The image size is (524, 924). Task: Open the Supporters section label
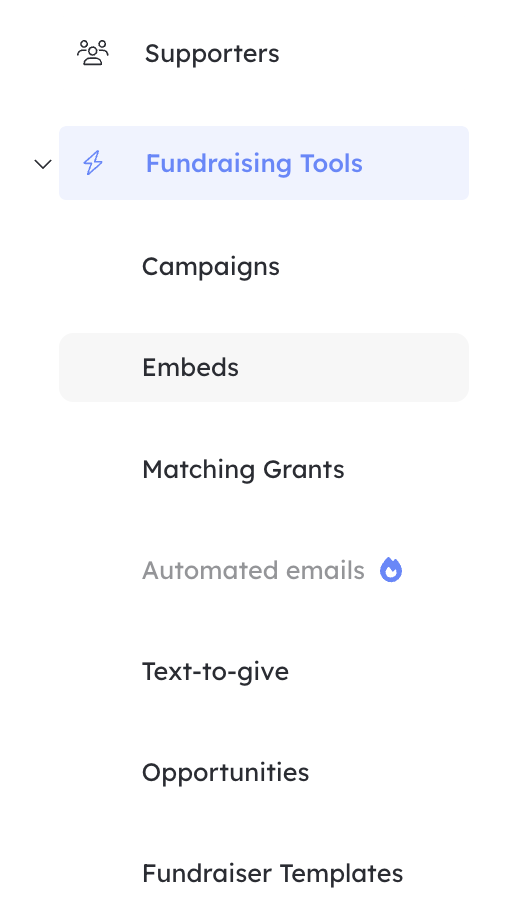coord(212,54)
